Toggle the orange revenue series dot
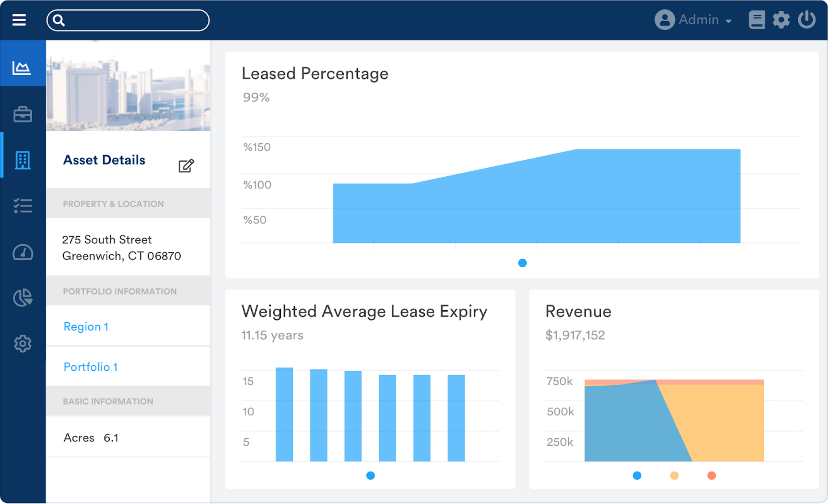The height and width of the screenshot is (504, 828). tap(712, 476)
